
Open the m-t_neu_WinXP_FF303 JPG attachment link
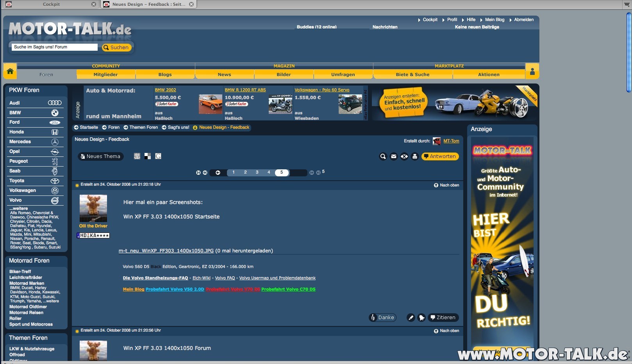166,251
